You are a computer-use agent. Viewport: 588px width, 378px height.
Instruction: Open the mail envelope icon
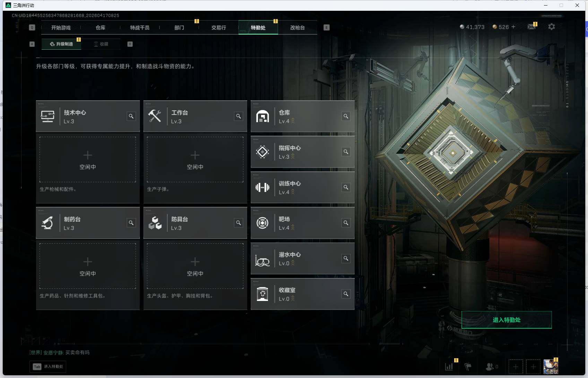(x=531, y=27)
